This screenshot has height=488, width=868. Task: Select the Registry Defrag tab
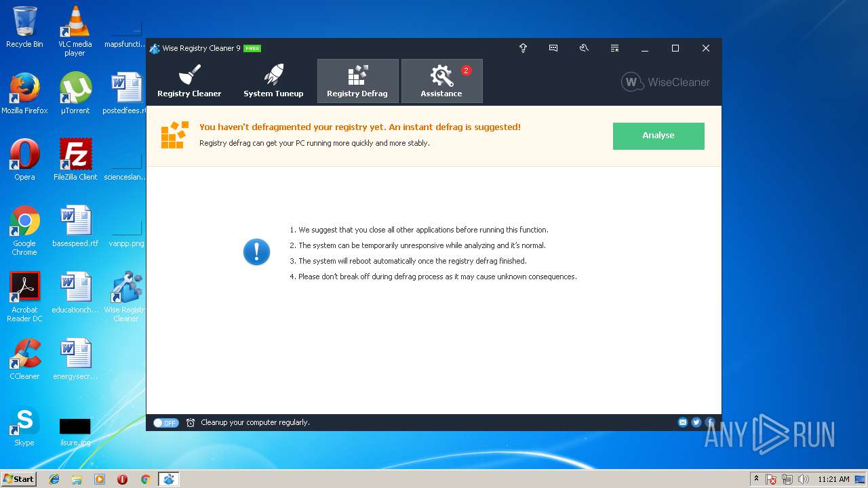pos(357,81)
